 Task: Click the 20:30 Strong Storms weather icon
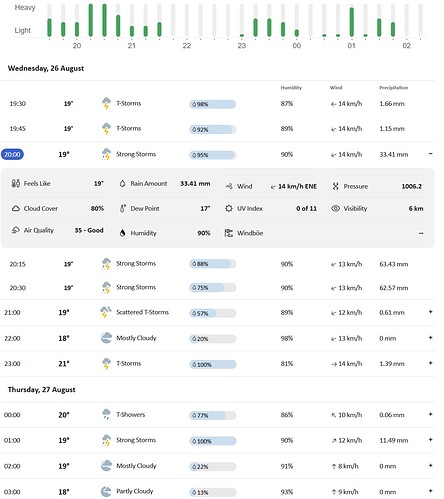(x=106, y=287)
